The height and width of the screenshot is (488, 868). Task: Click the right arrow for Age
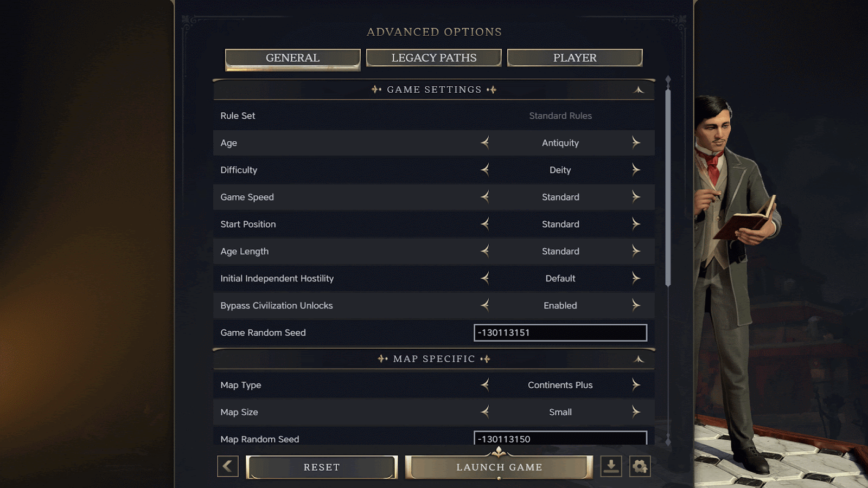(x=636, y=143)
